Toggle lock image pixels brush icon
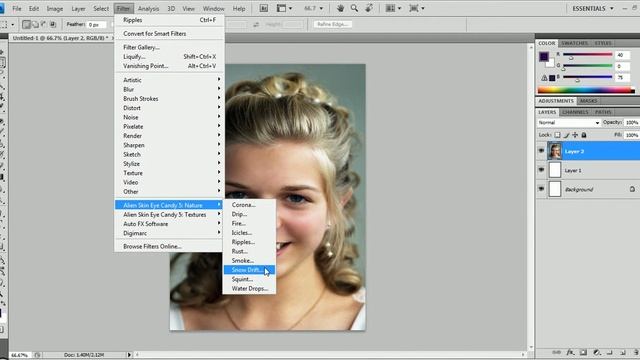This screenshot has height=360, width=640. (x=566, y=135)
